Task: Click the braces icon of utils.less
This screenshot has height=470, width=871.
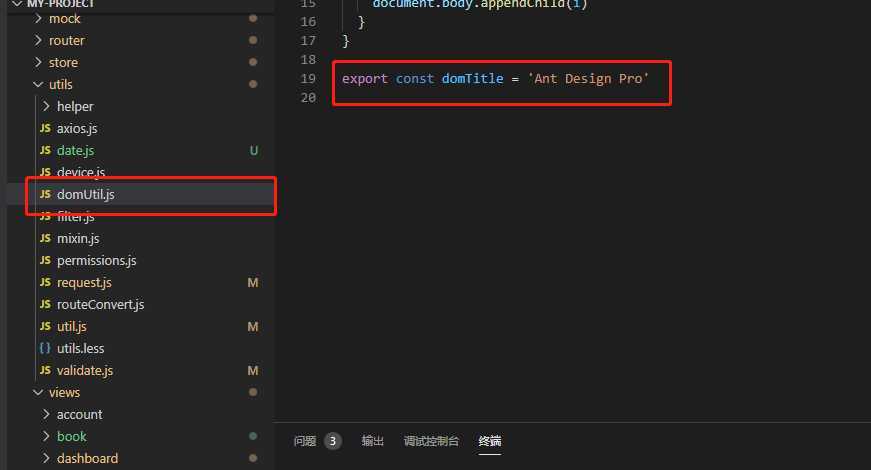Action: pos(46,348)
